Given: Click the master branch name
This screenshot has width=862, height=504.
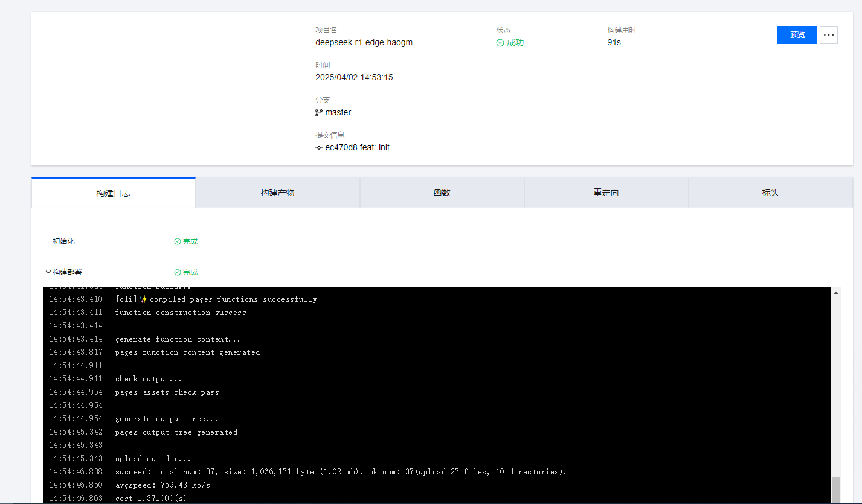Looking at the screenshot, I should click(x=338, y=113).
